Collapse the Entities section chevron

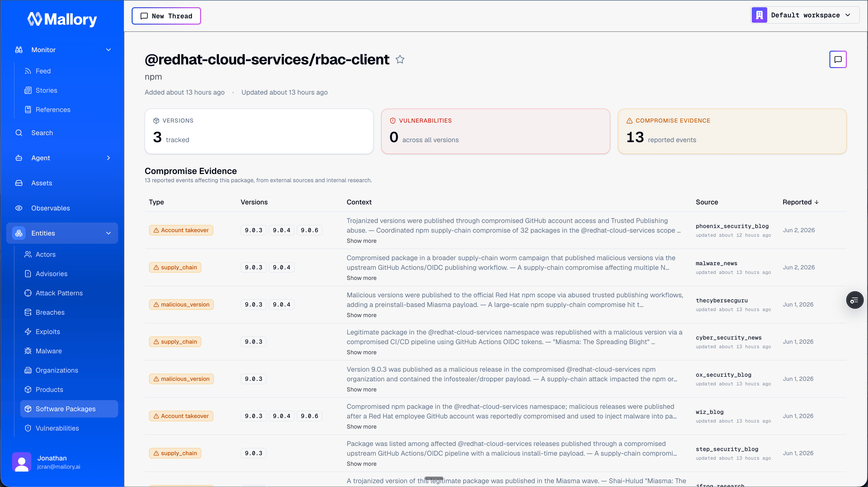pyautogui.click(x=108, y=233)
